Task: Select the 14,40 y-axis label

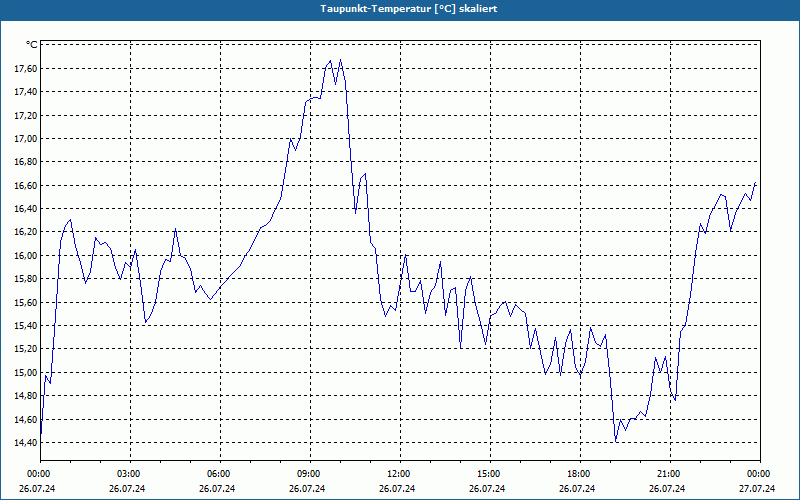Action: tap(26, 442)
